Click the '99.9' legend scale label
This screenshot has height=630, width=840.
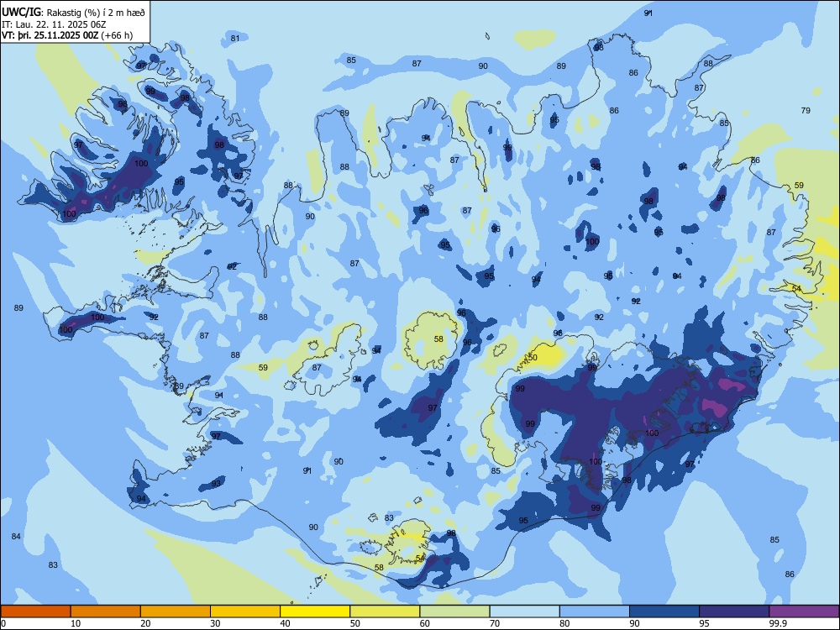tap(778, 623)
